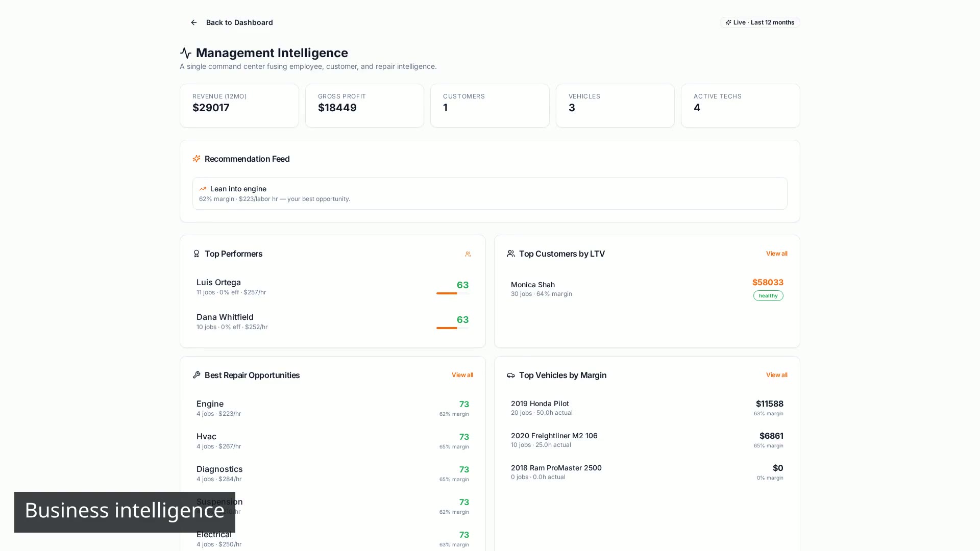The width and height of the screenshot is (980, 551).
Task: View all Best Repair Opportunities
Action: pyautogui.click(x=462, y=375)
